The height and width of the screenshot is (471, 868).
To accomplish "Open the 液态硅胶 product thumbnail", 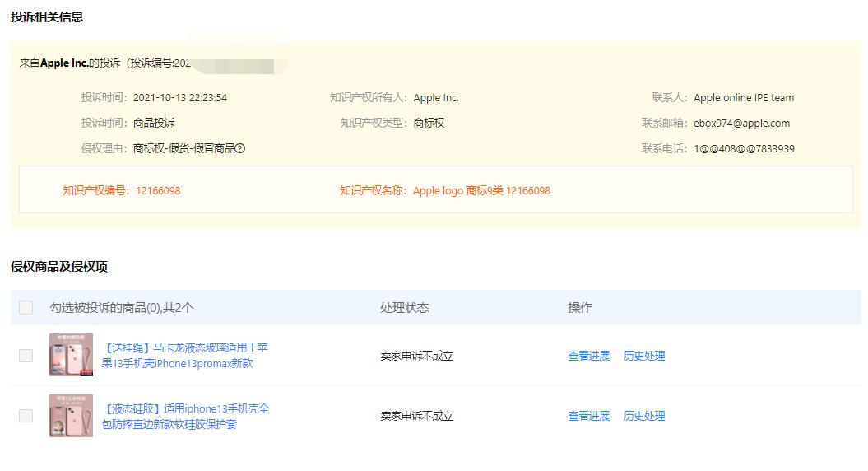I will [x=71, y=416].
